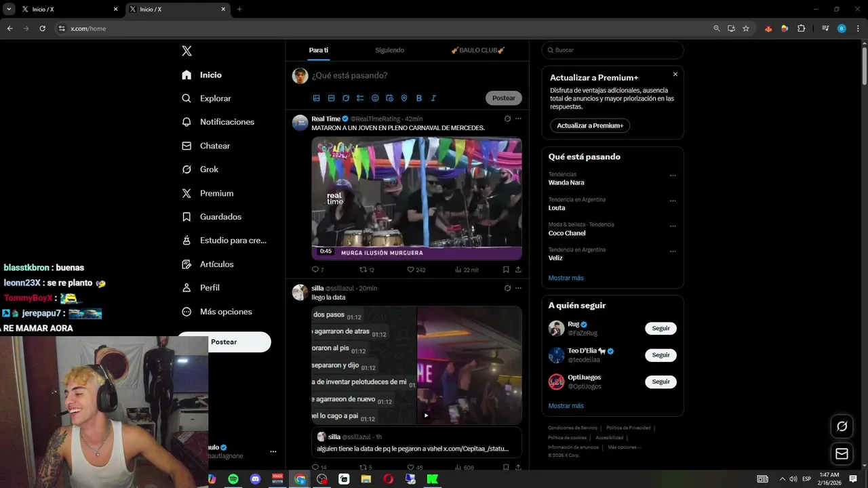Add a GIF to the post
The image size is (868, 488).
[x=331, y=98]
